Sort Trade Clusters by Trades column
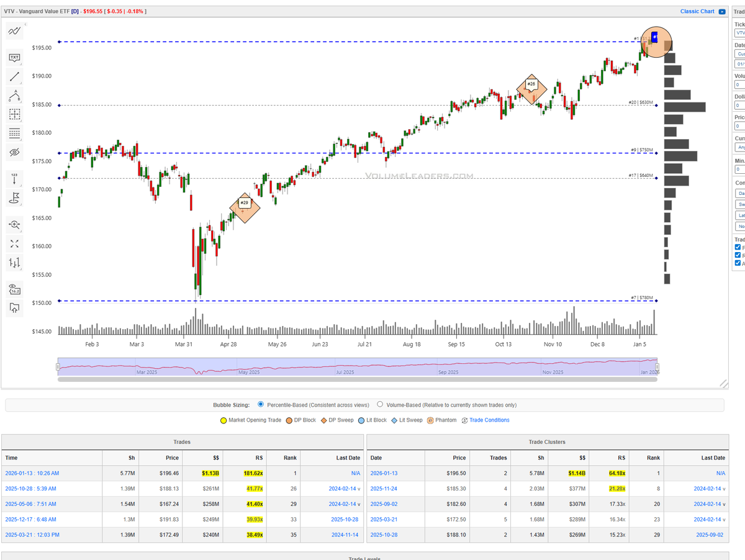 pyautogui.click(x=498, y=458)
